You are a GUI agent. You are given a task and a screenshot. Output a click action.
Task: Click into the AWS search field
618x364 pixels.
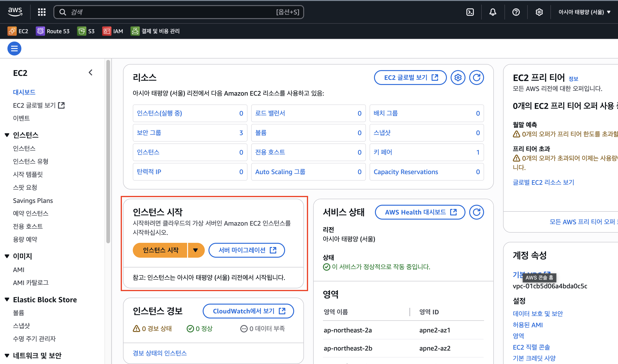point(172,12)
